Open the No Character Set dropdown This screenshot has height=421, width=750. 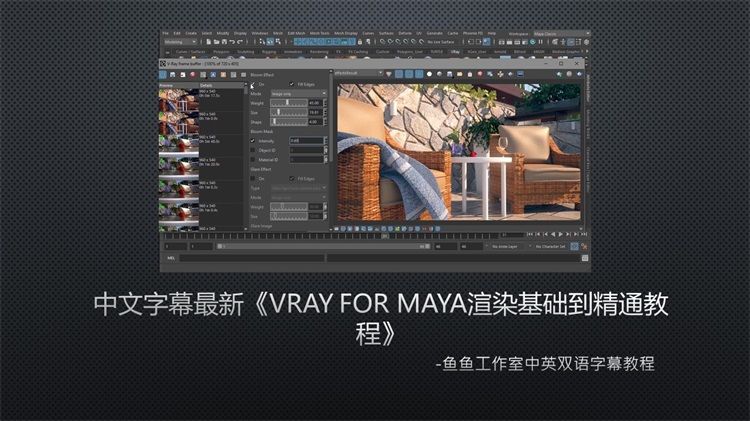coord(550,246)
